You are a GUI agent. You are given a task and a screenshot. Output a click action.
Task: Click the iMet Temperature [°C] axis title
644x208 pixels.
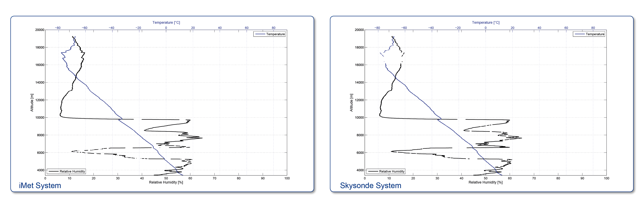[x=166, y=22]
